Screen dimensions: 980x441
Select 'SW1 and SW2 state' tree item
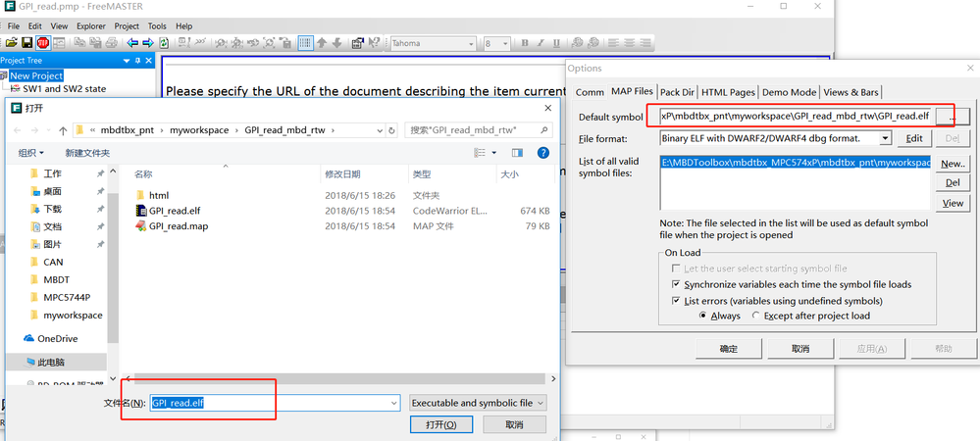[x=64, y=89]
